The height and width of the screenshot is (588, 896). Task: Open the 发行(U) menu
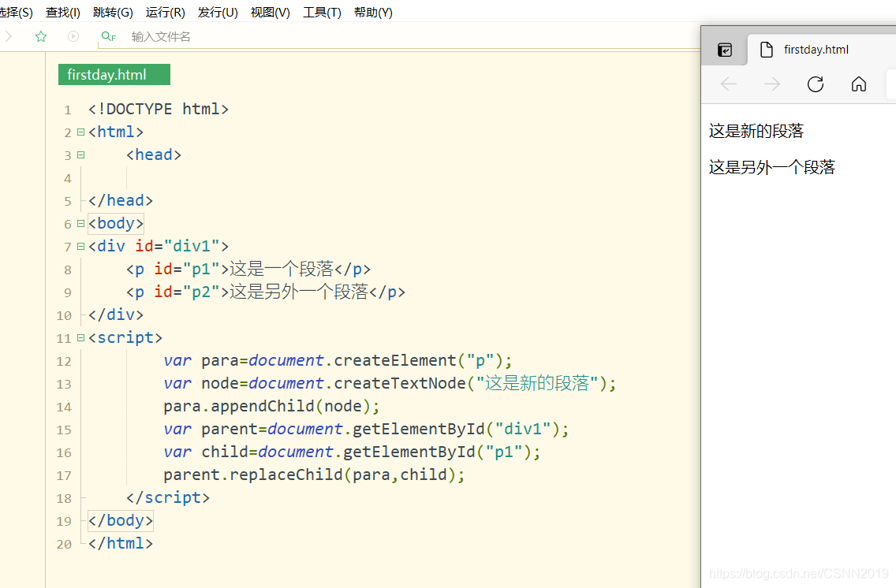[x=218, y=12]
